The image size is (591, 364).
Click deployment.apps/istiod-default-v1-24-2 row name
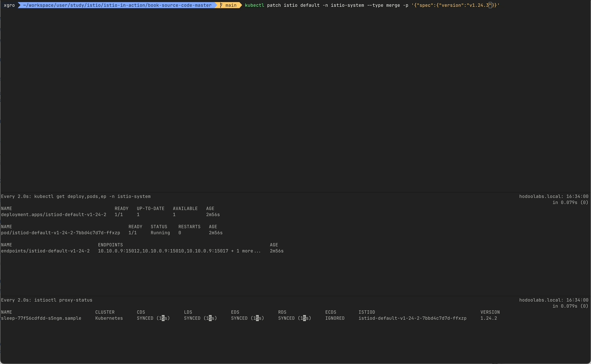click(54, 215)
